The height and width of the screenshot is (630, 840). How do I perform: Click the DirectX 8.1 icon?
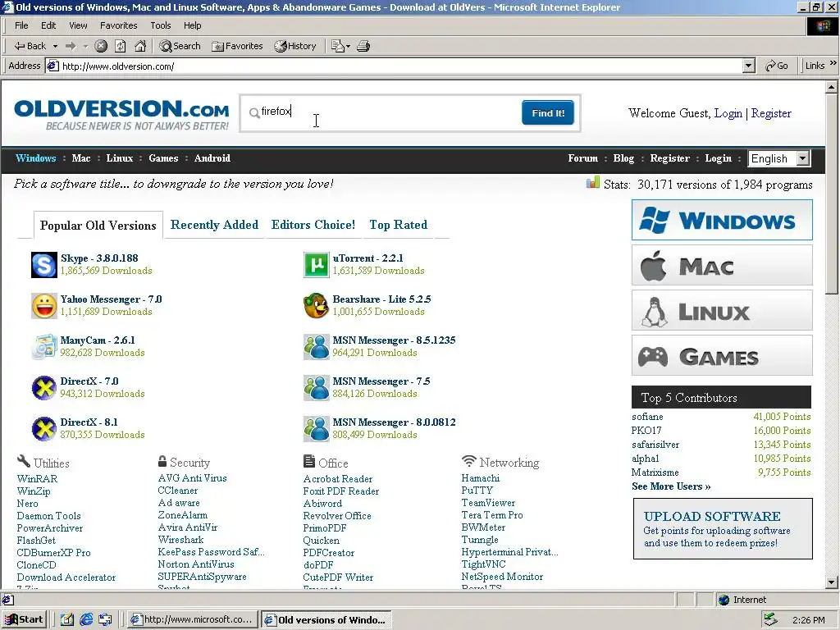[44, 428]
